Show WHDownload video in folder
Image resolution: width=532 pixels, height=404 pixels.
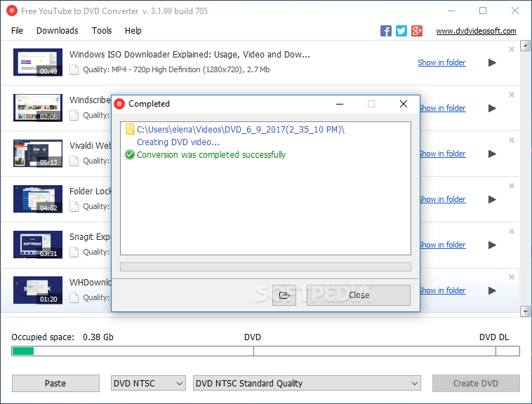(x=443, y=290)
